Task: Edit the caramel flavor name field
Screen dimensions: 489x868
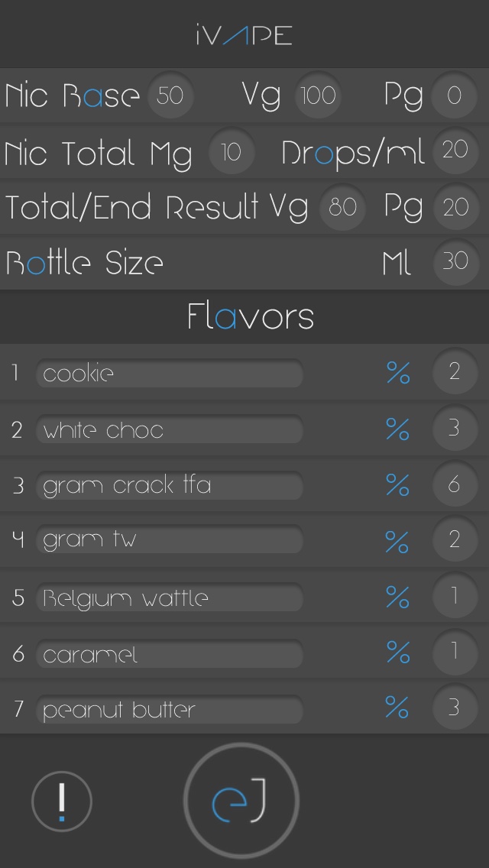Action: (170, 654)
